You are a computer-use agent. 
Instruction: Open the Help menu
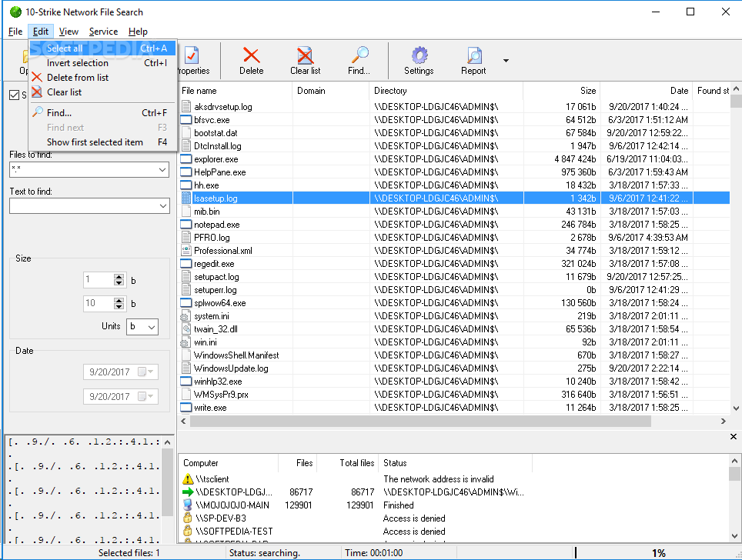tap(138, 32)
